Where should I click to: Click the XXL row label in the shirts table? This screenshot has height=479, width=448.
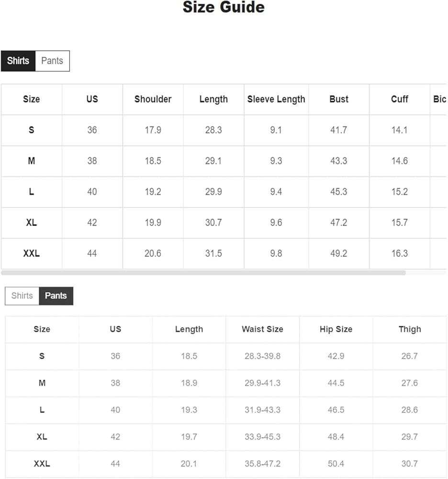click(32, 253)
